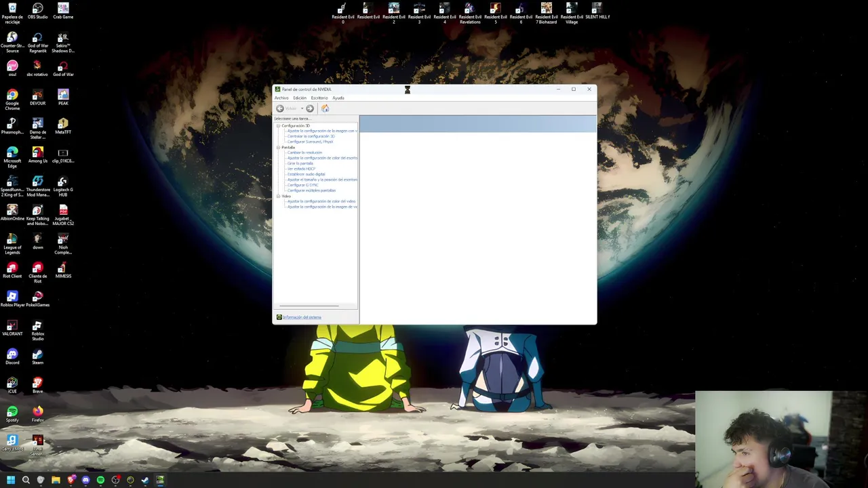The image size is (868, 488).
Task: Select Configurar múltiples pantallas
Action: (312, 190)
